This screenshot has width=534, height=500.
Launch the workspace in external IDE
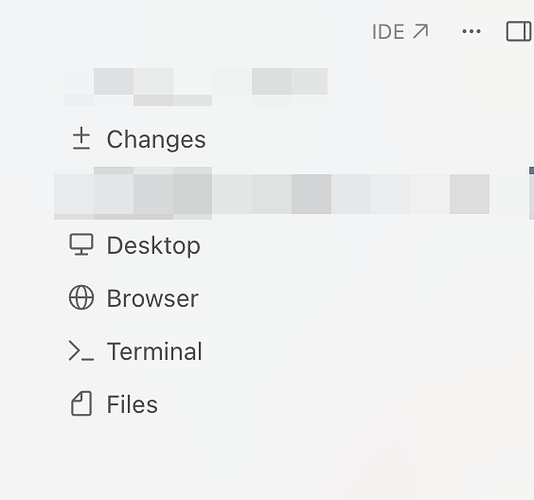[x=400, y=32]
